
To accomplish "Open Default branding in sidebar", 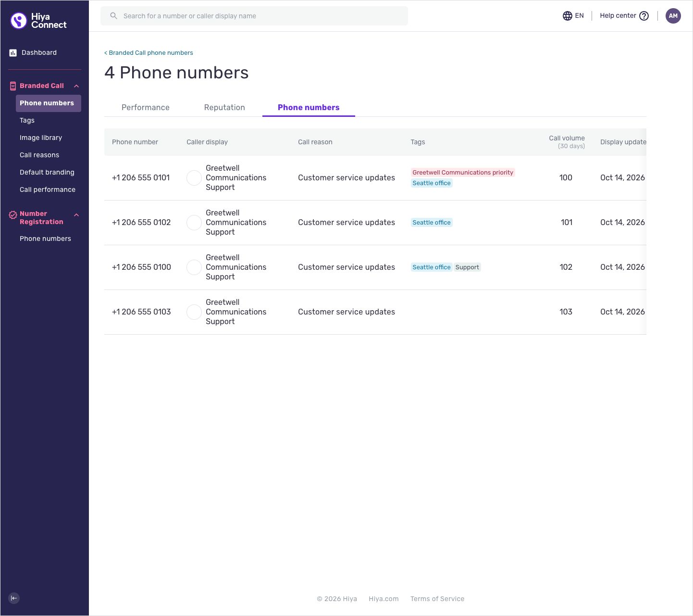I will [x=47, y=173].
